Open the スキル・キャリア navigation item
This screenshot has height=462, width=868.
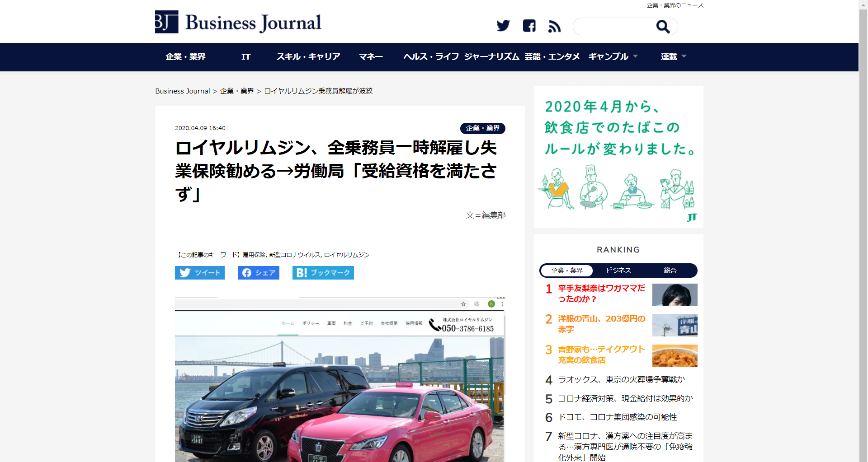(308, 57)
